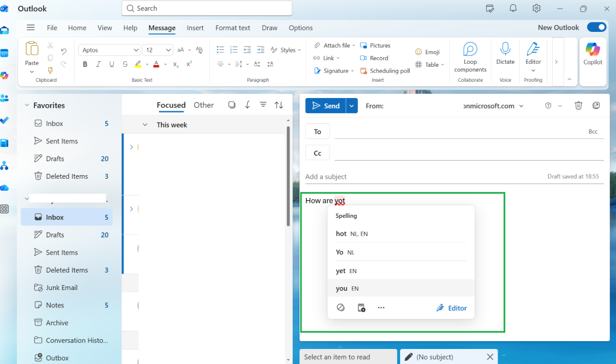Viewport: 616px width, 364px height.
Task: Pop out the compose window
Action: pyautogui.click(x=596, y=105)
